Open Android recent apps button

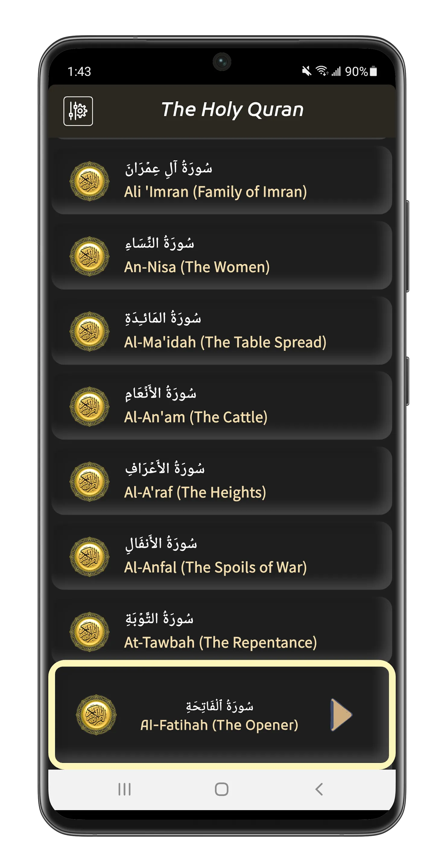click(124, 789)
